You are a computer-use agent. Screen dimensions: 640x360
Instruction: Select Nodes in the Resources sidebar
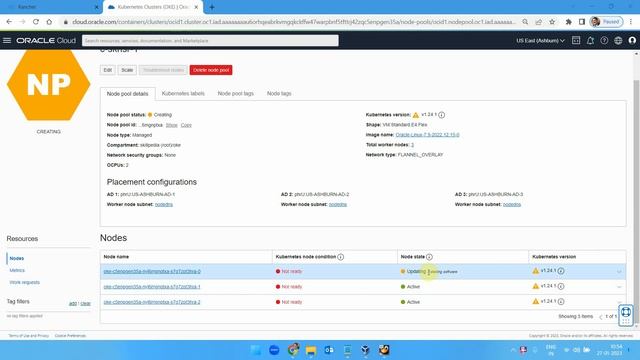pos(17,258)
